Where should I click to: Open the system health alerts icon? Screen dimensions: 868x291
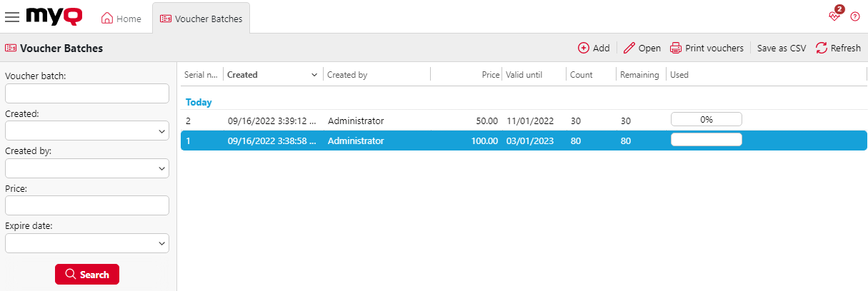tap(834, 16)
